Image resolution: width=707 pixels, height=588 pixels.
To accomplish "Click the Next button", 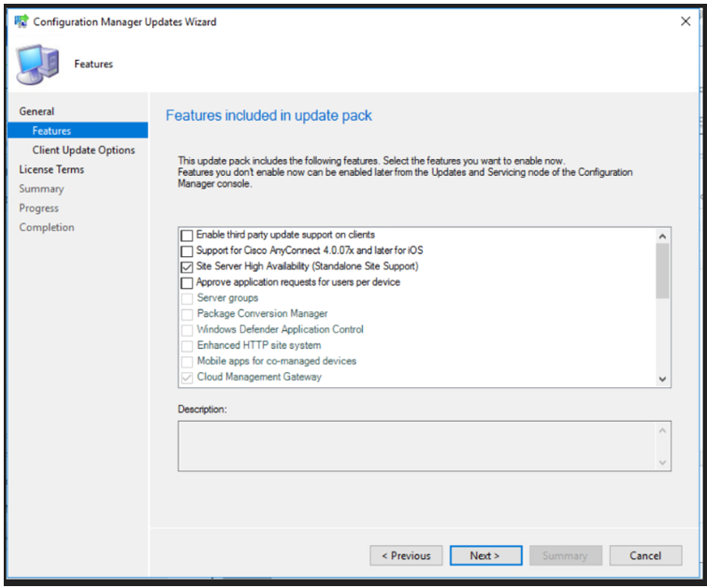I will point(485,555).
